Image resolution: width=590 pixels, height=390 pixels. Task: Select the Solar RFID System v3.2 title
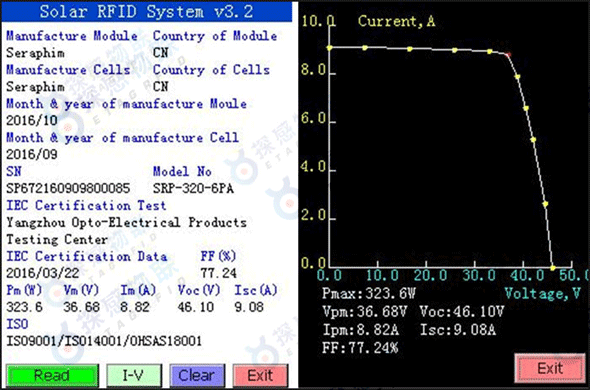(147, 12)
